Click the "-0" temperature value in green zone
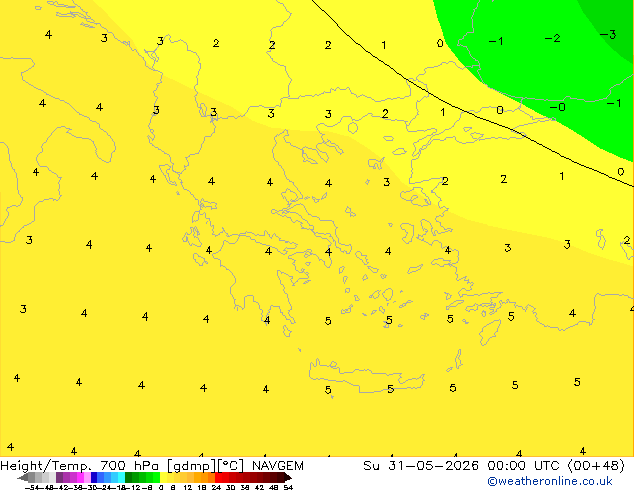The height and width of the screenshot is (490, 634). tap(557, 107)
